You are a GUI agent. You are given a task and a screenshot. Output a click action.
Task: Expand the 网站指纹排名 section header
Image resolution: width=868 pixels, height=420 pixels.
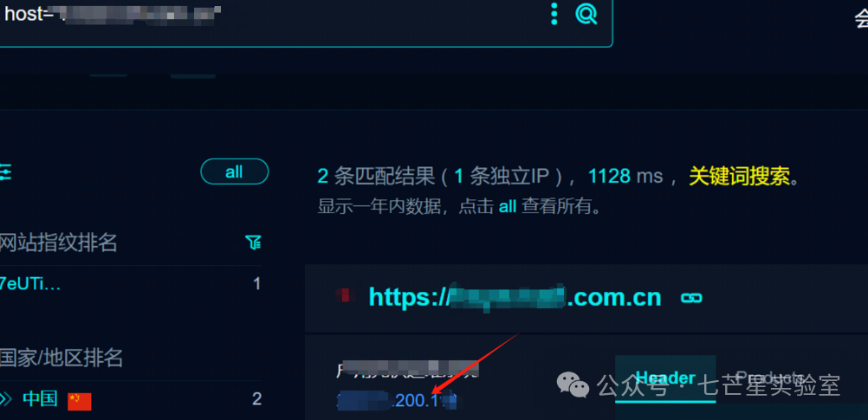[58, 242]
